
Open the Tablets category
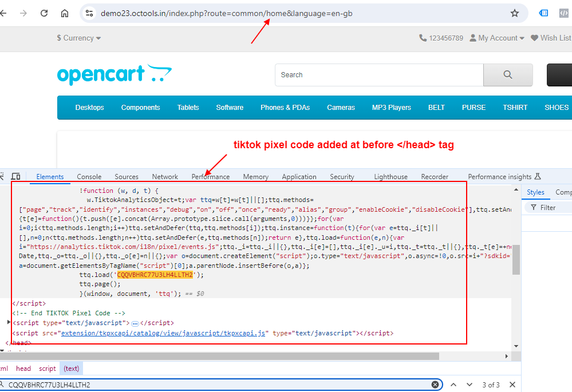pyautogui.click(x=188, y=108)
